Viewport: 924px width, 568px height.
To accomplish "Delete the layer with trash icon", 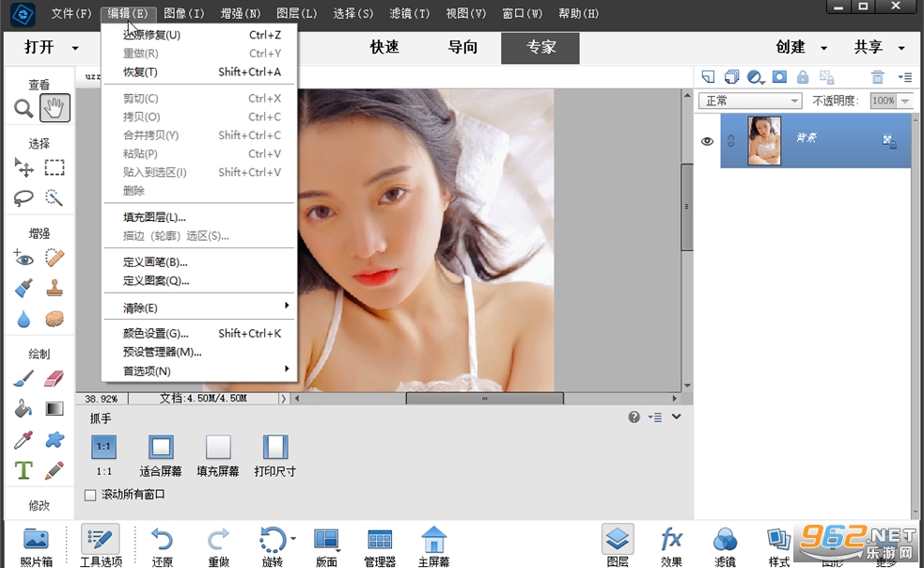I will [x=877, y=77].
